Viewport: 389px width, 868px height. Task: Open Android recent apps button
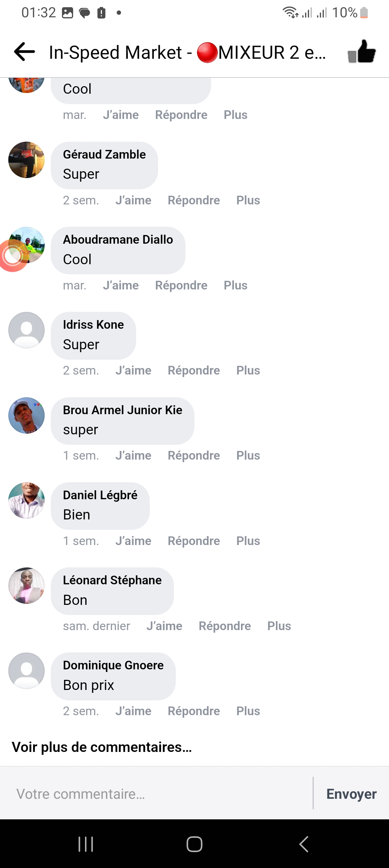click(86, 844)
